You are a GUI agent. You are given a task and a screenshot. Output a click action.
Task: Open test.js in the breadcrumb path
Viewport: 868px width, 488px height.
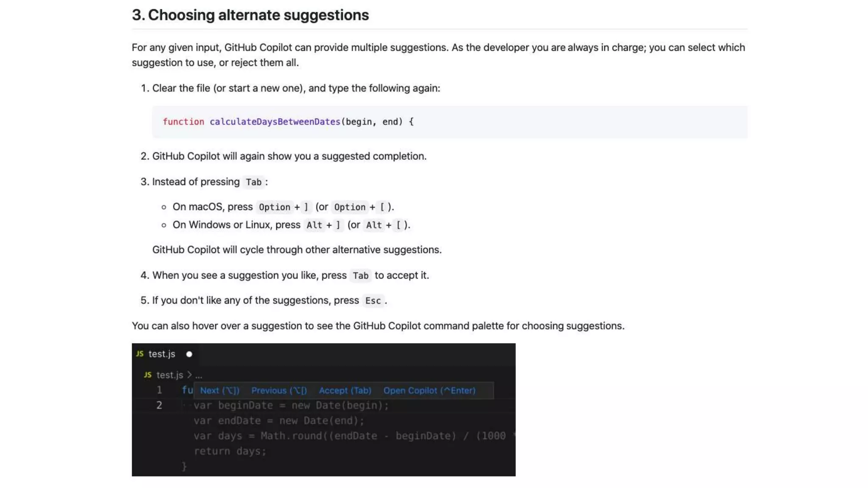170,375
